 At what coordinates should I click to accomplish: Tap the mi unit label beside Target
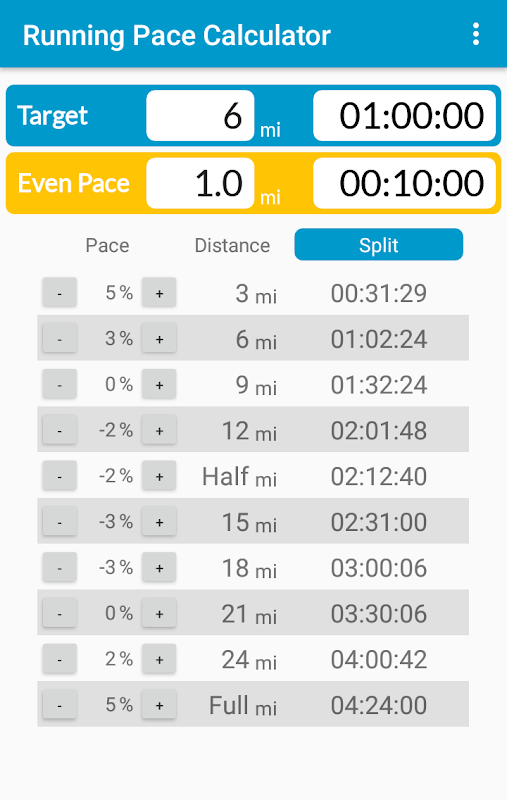pyautogui.click(x=270, y=130)
